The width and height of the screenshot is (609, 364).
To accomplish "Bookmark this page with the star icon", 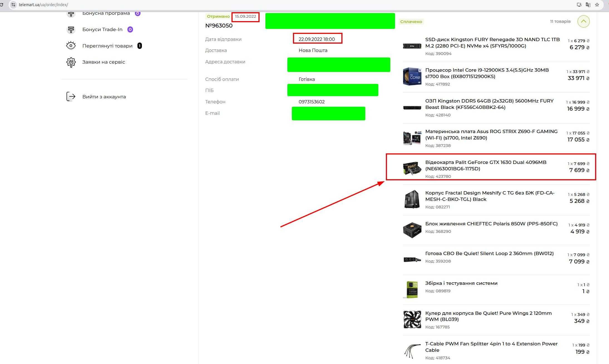I will (x=597, y=5).
